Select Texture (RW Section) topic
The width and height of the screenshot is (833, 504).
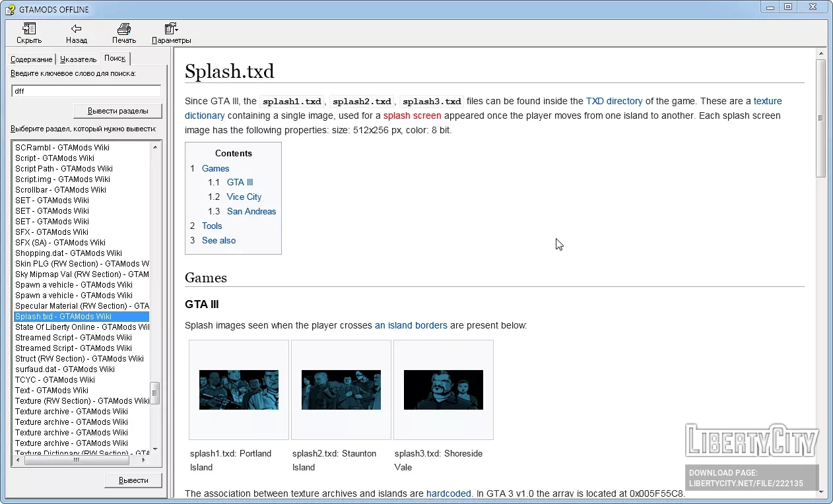point(82,401)
